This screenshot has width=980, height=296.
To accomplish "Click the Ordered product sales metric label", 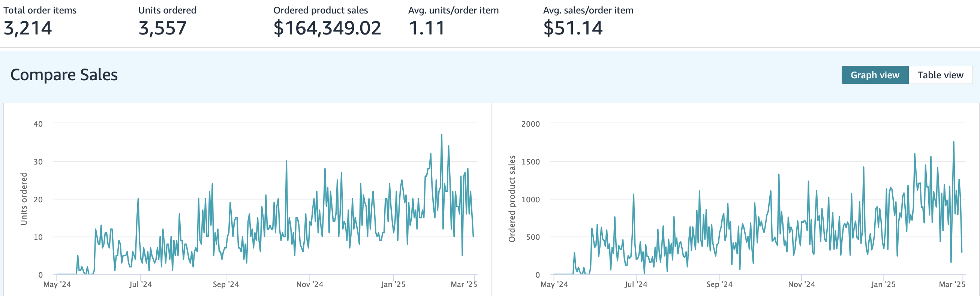I will point(321,10).
